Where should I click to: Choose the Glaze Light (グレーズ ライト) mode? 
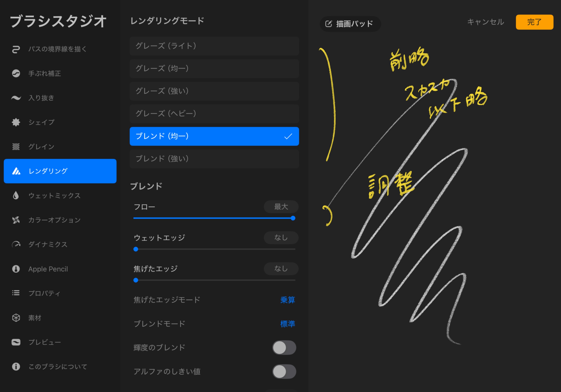(x=214, y=46)
